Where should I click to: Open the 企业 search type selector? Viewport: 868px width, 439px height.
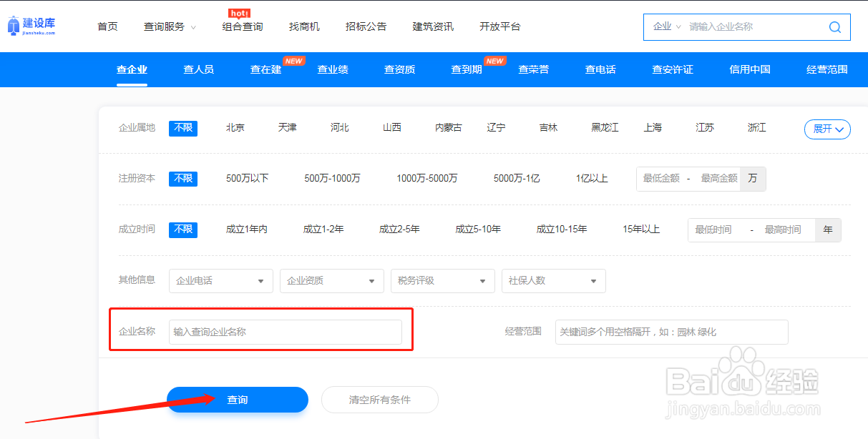point(667,26)
